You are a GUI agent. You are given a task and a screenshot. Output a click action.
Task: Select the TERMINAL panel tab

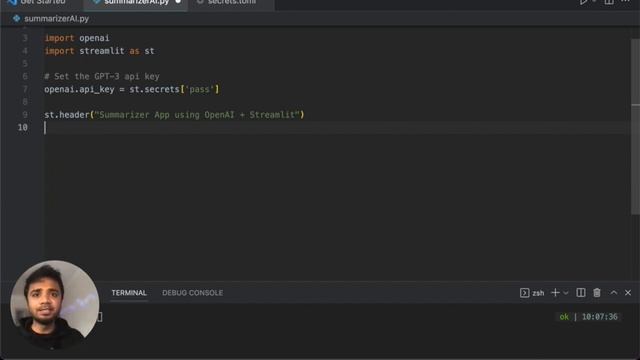(129, 293)
